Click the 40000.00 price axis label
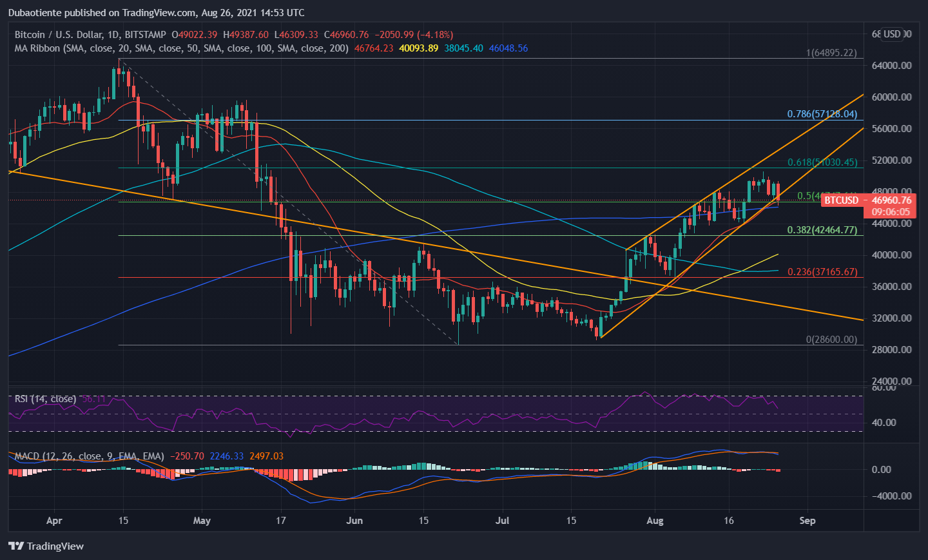928x560 pixels. [892, 255]
